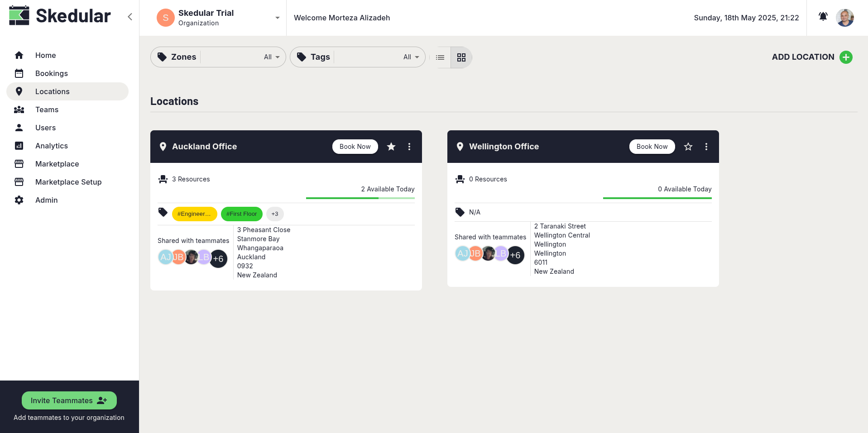868x433 pixels.
Task: Open the Admin settings gear icon
Action: (19, 200)
